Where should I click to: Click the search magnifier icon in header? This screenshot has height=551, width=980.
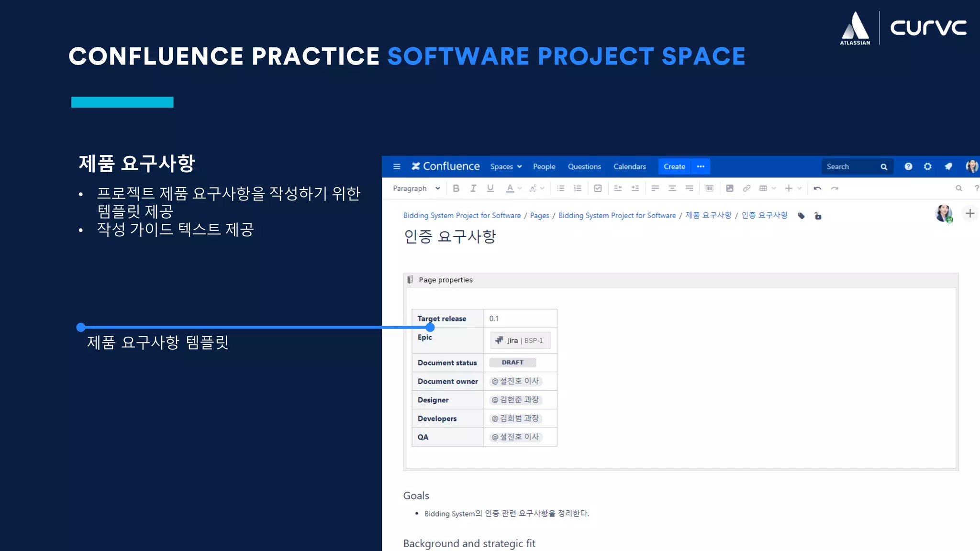click(x=884, y=167)
